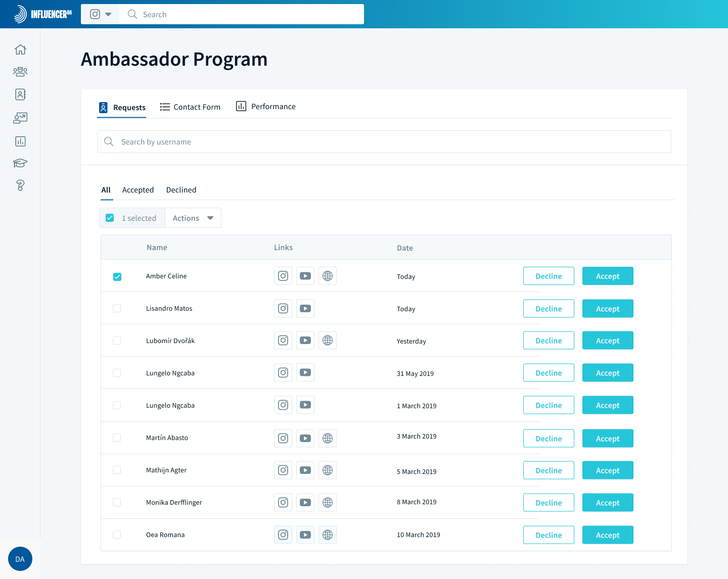Open the DA user avatar
This screenshot has width=728, height=579.
(x=20, y=559)
